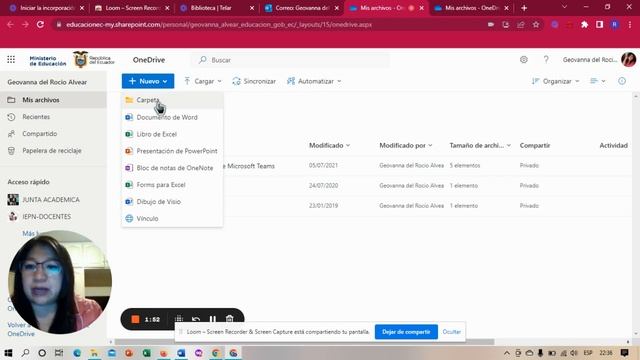The height and width of the screenshot is (360, 640).
Task: Go to Mis archivos
Action: 53,100
